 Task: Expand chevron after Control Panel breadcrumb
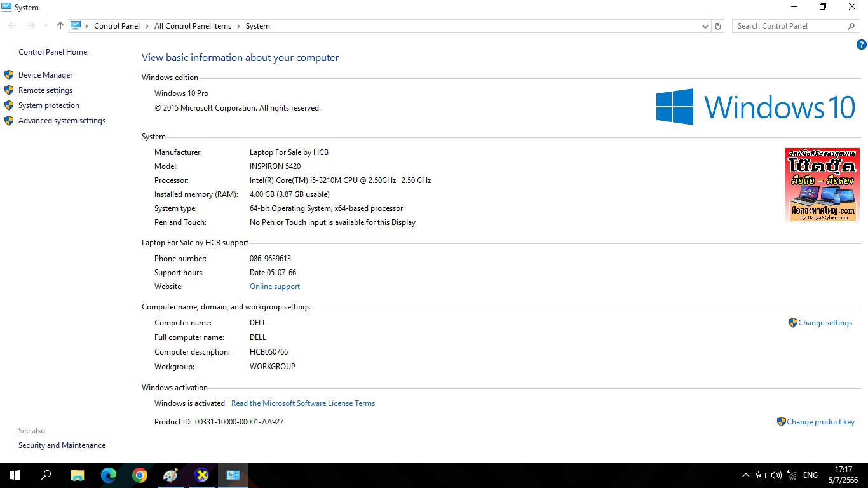point(147,26)
